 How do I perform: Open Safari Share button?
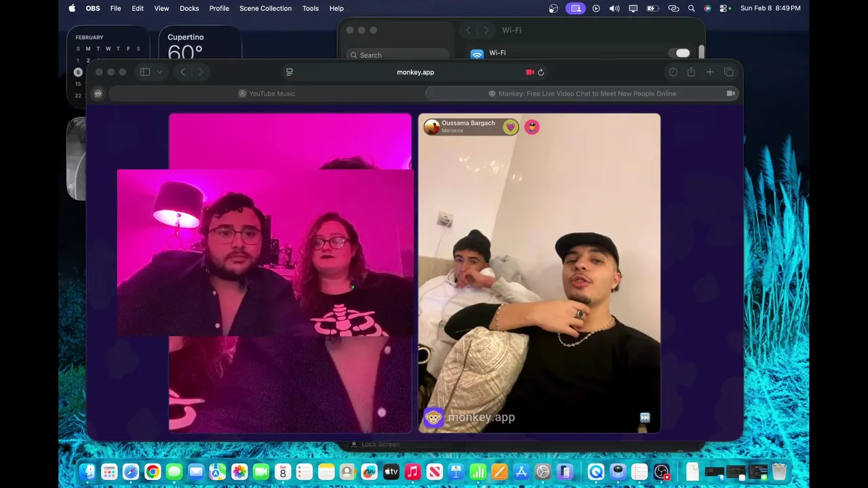coord(691,72)
